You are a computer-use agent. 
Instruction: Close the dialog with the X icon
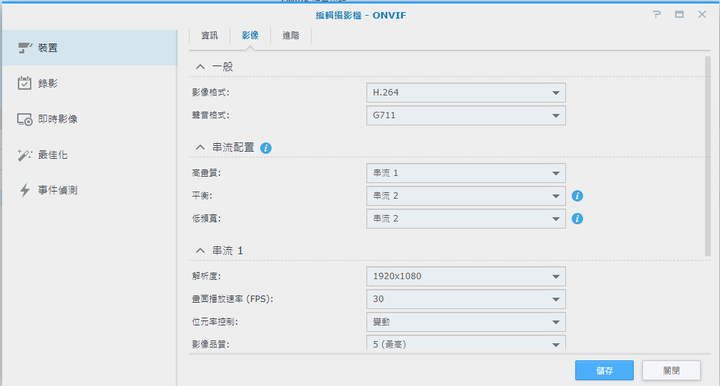coord(702,15)
